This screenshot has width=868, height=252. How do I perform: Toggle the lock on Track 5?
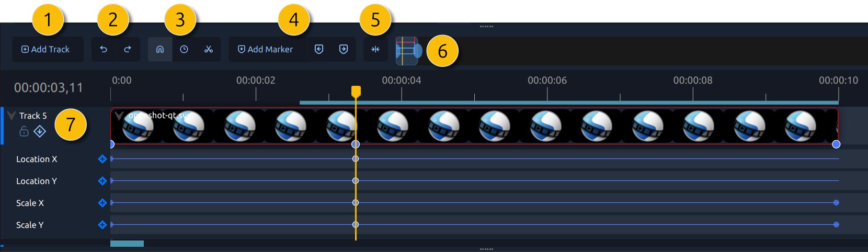pos(24,131)
